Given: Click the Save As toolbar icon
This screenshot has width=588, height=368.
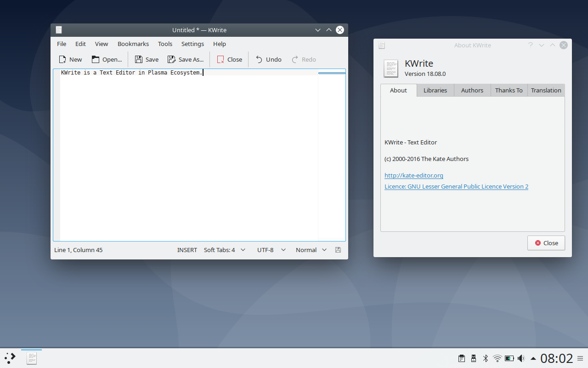Looking at the screenshot, I should coord(186,59).
